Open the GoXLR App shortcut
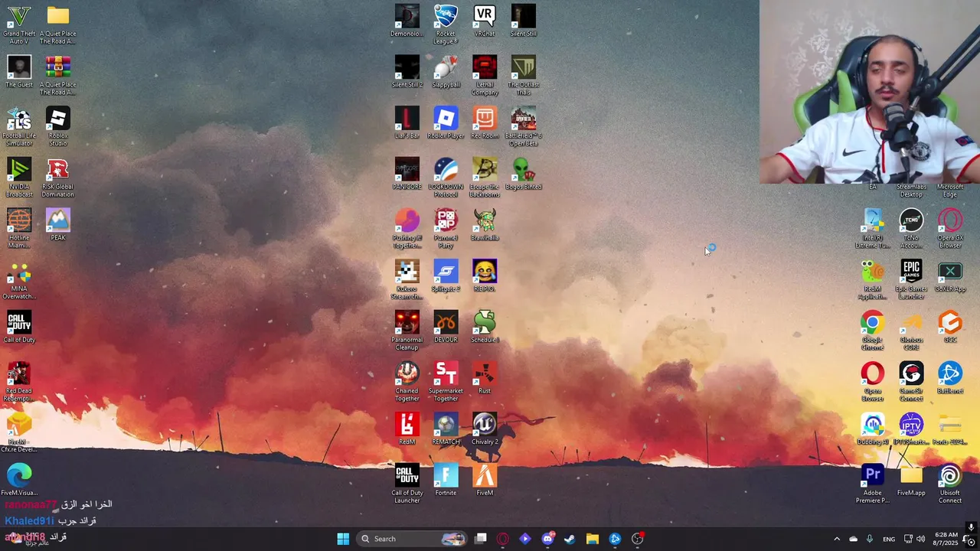980x551 pixels. (x=950, y=276)
